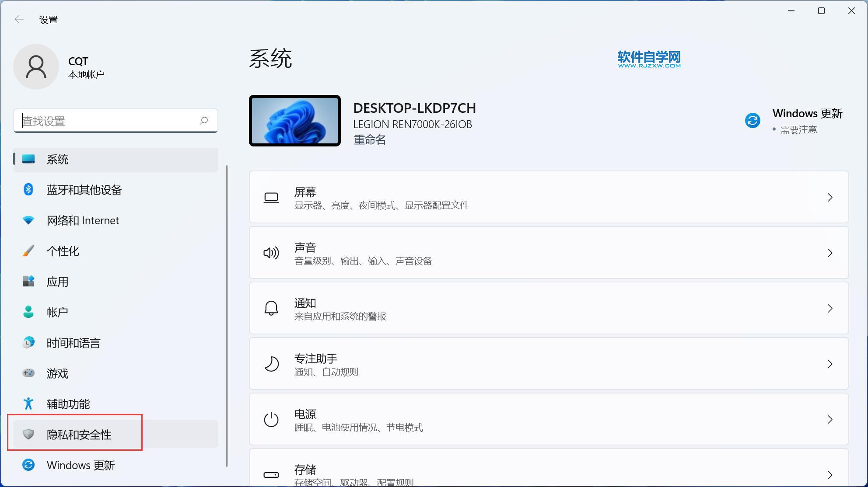Screen dimensions: 868x487
Task: Expand the 声音 sound settings chevron
Action: point(829,253)
